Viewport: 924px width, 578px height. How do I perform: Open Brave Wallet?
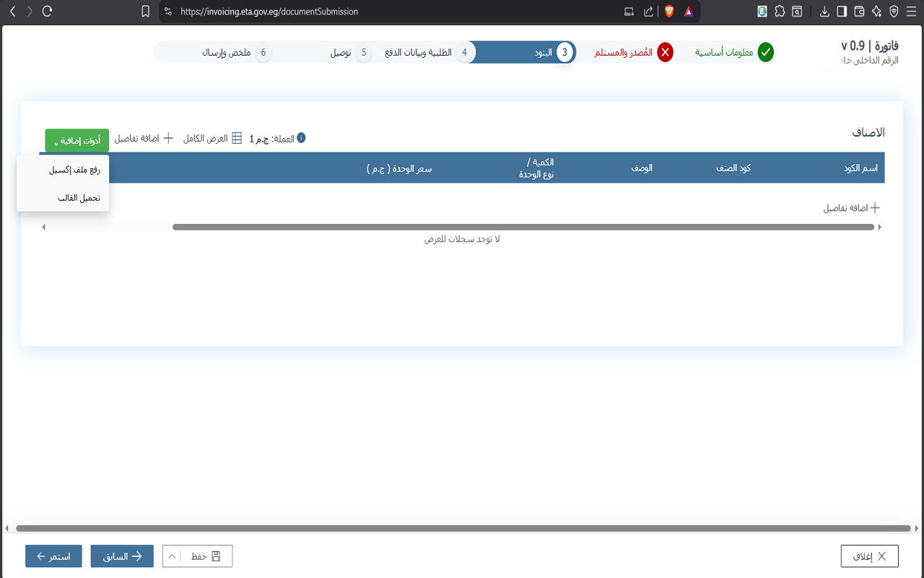[859, 12]
